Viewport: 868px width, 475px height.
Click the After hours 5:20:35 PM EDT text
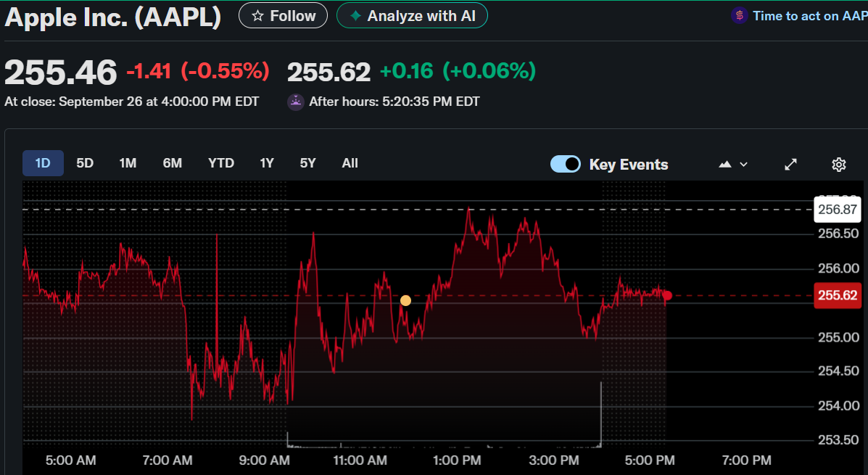(394, 102)
